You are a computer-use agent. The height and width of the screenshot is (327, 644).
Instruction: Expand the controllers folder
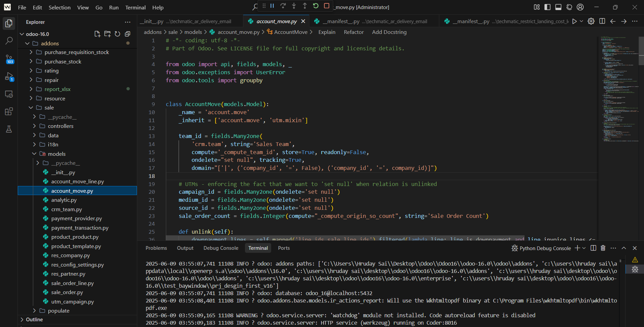(x=60, y=126)
